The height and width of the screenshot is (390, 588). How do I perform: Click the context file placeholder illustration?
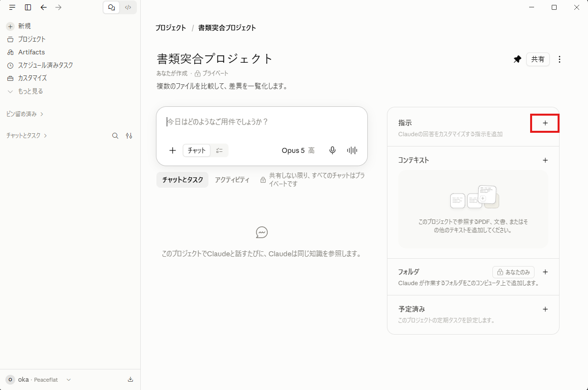click(474, 197)
